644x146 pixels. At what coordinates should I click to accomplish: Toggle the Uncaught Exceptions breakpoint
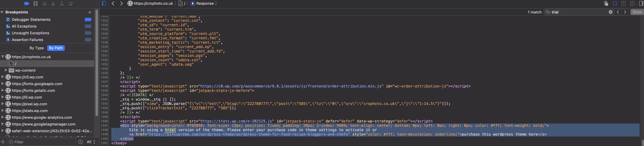pos(88,33)
